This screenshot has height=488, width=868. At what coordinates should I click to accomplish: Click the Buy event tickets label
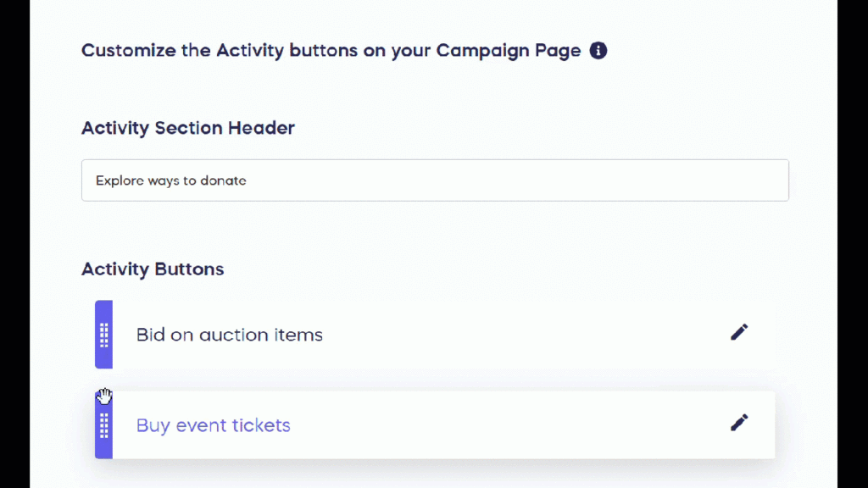click(x=213, y=424)
